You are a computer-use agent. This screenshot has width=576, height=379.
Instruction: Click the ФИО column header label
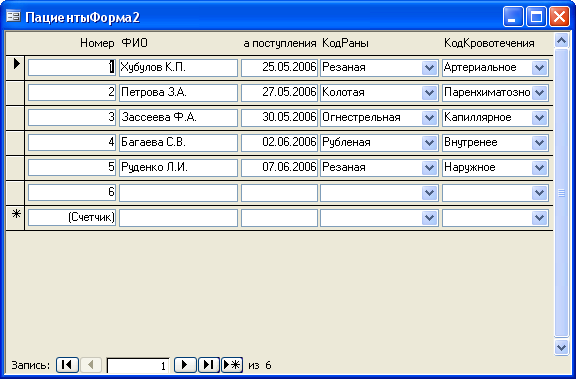[134, 43]
